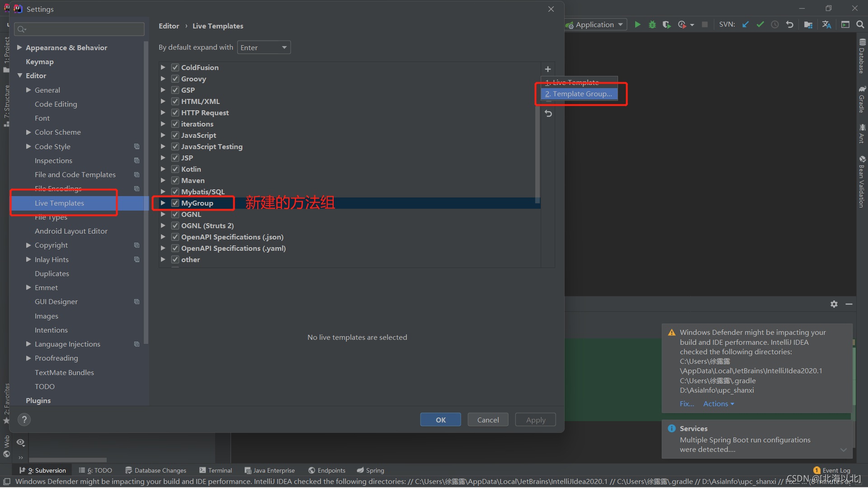Click the copy icon beside Inspections
The height and width of the screenshot is (488, 868).
pyautogui.click(x=137, y=160)
